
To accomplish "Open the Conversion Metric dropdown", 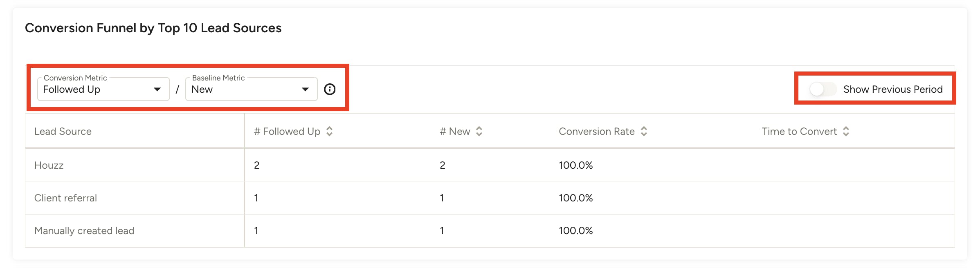I will (x=98, y=89).
